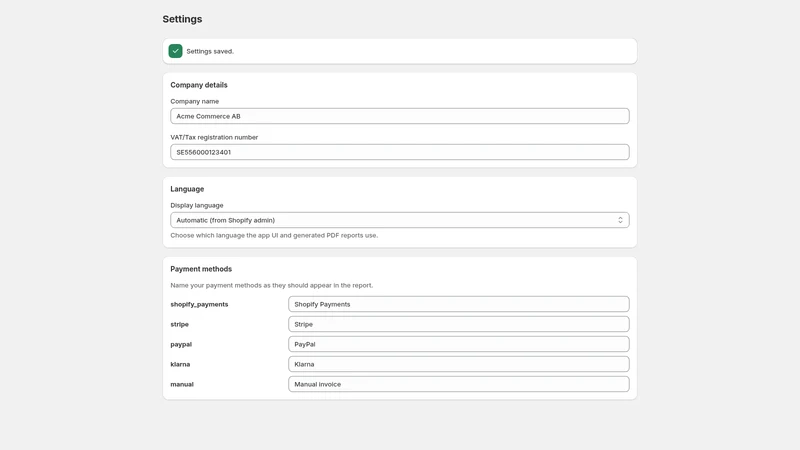Focus the Klarna payment method field
The height and width of the screenshot is (450, 800).
tap(459, 364)
